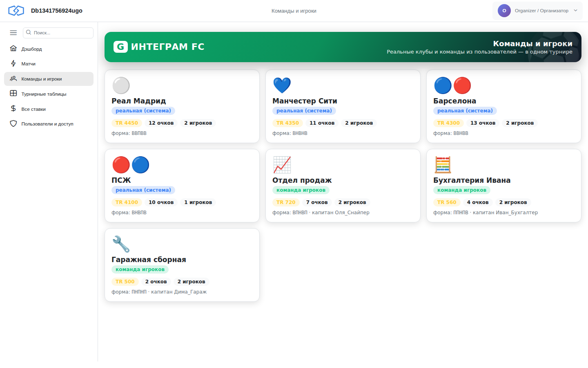This screenshot has height=368, width=588.
Task: Click the Integram logo icon in header
Action: click(16, 11)
